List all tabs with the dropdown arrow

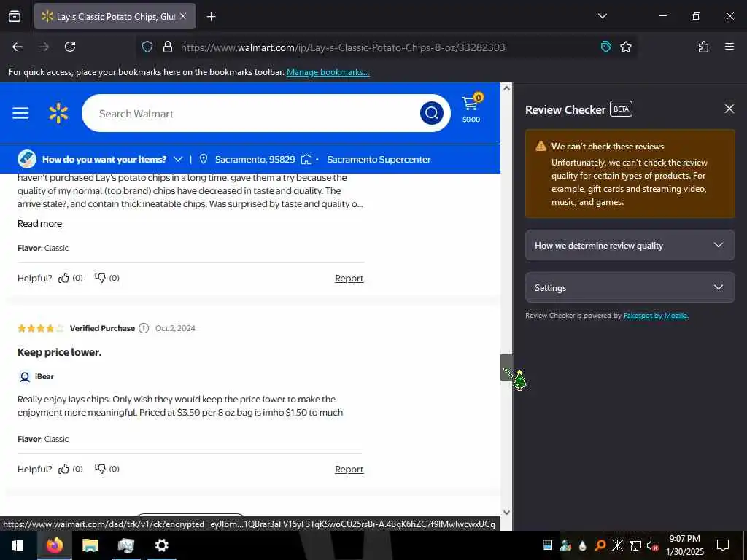602,16
